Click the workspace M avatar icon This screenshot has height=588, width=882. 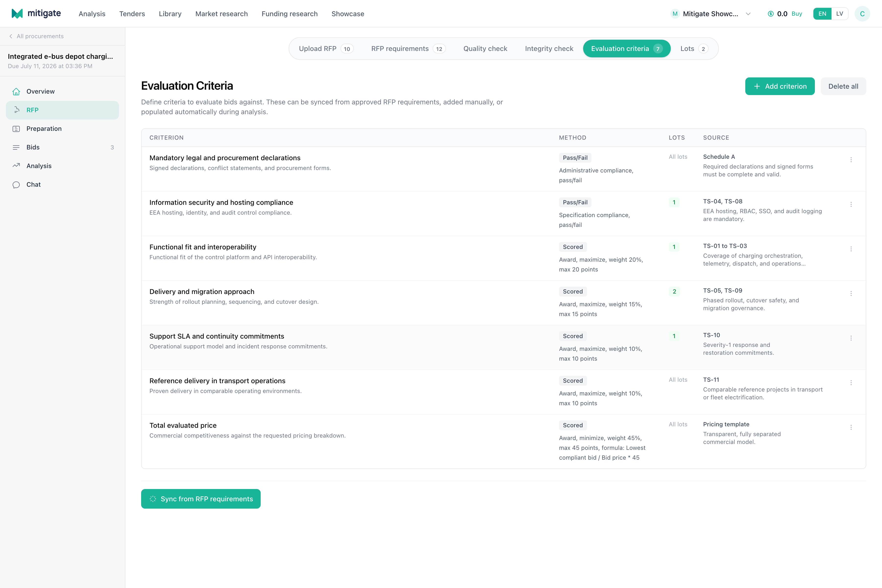675,14
